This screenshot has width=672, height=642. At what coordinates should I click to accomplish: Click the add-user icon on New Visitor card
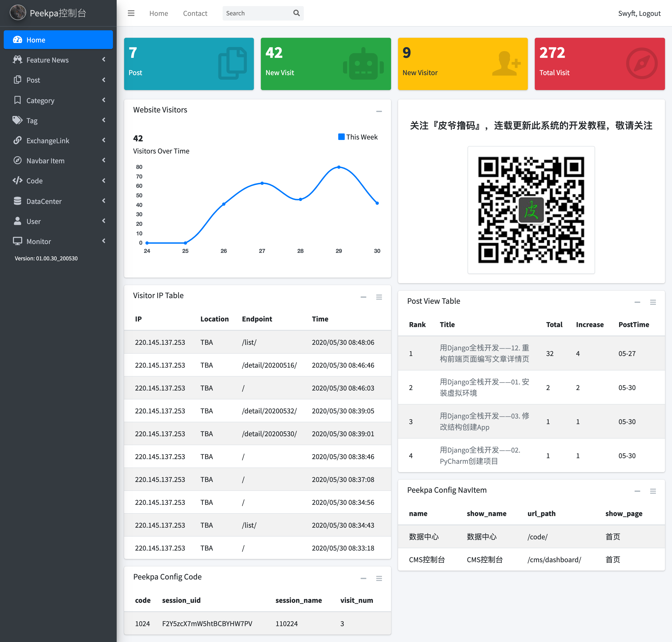tap(506, 64)
